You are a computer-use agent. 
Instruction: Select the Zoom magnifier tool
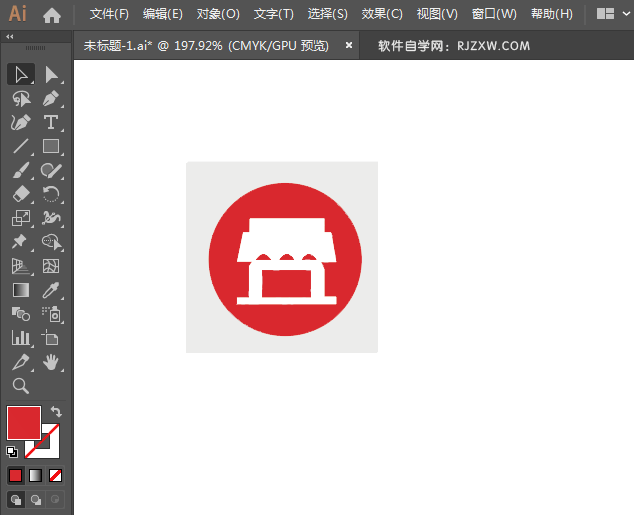[x=21, y=386]
